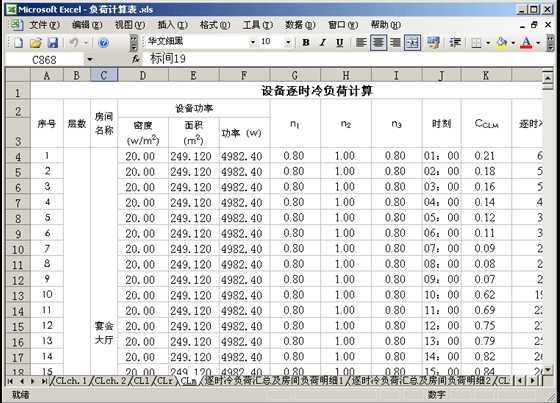Click the Excel document icon in menu bar
The width and height of the screenshot is (560, 403).
(16, 25)
